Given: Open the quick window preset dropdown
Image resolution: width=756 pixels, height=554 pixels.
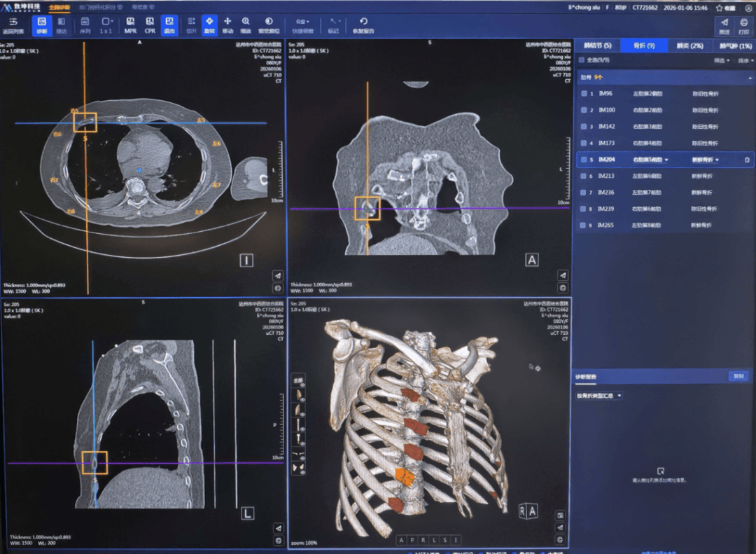Looking at the screenshot, I should [303, 25].
